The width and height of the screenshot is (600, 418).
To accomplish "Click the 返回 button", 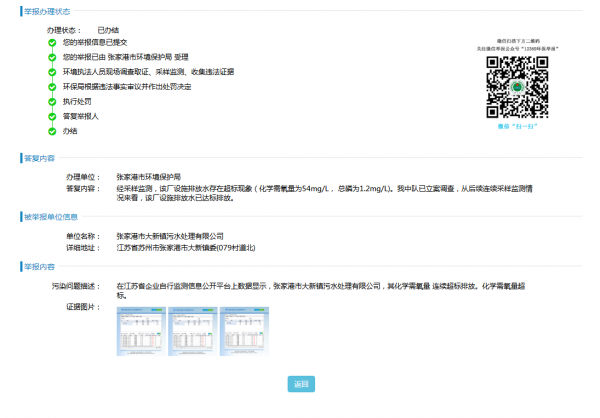I will (301, 384).
